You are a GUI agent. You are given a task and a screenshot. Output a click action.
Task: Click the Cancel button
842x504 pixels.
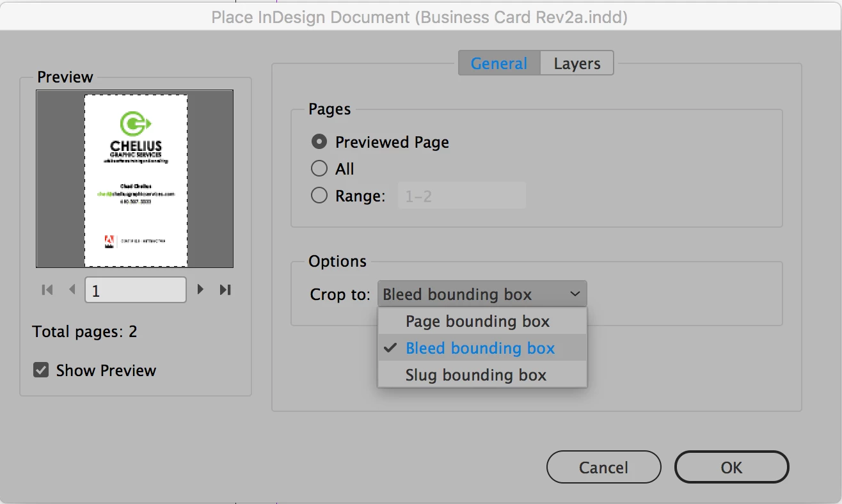tap(603, 468)
